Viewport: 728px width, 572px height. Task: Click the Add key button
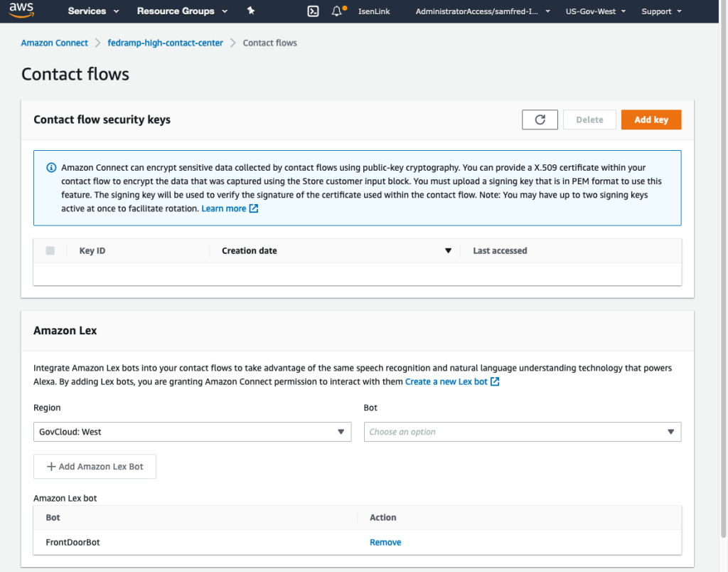tap(651, 120)
